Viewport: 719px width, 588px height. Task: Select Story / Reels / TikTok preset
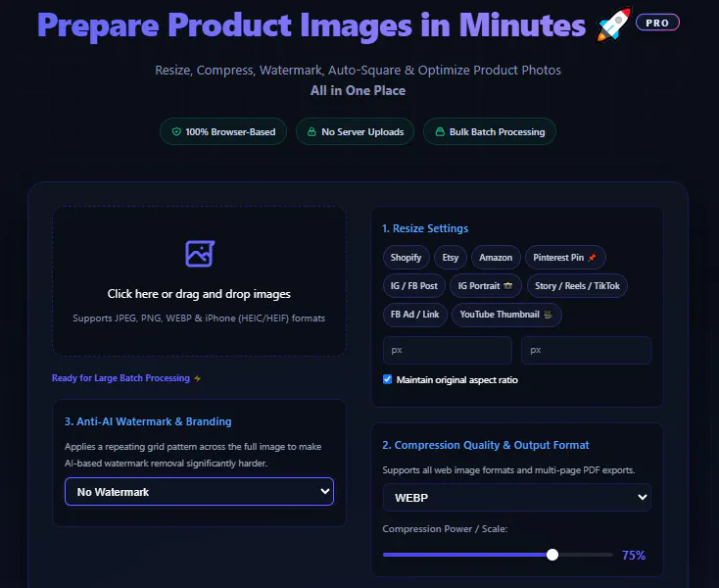point(577,286)
